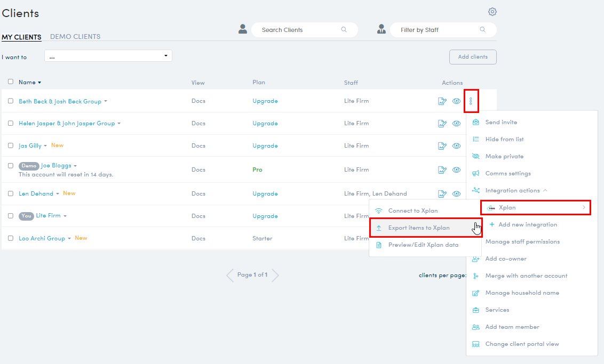Click the eye icon for Joe Bloggs

(457, 170)
